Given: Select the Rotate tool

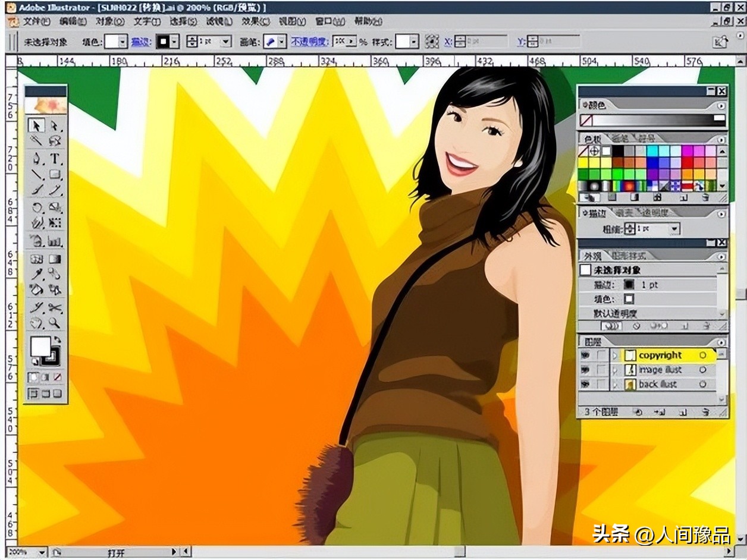Looking at the screenshot, I should pyautogui.click(x=37, y=207).
